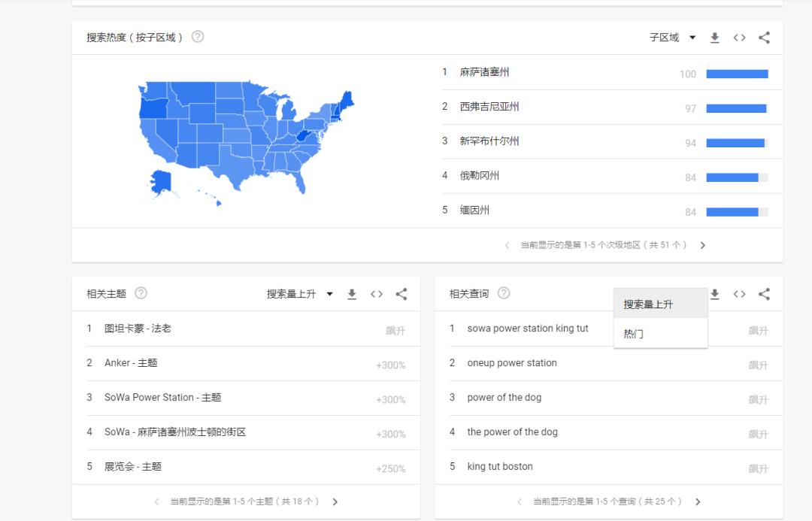Image resolution: width=812 pixels, height=521 pixels.
Task: Open the sowa power station king tut query
Action: (526, 329)
